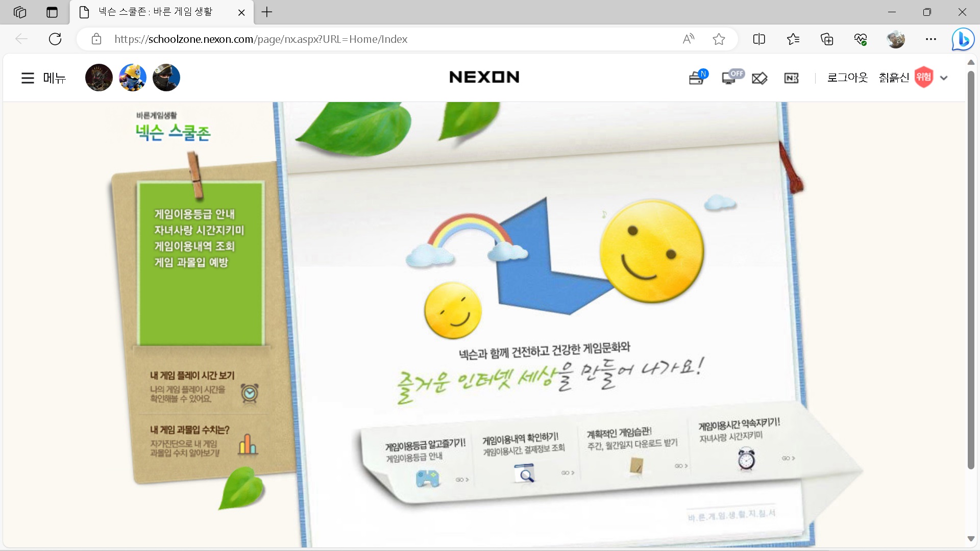This screenshot has height=551, width=980.
Task: Open 자녀사랑 시간지키미 in green menu
Action: click(x=199, y=230)
